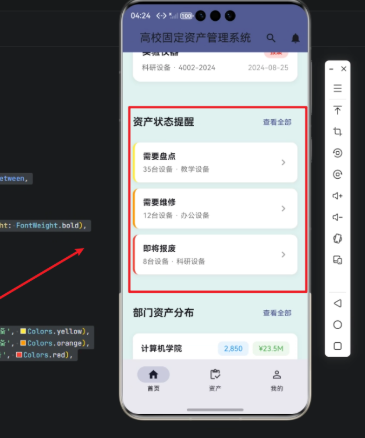Viewport: 365px width, 438px height.
Task: Tap the 2,850 count badge for 计算机学院
Action: pos(233,349)
